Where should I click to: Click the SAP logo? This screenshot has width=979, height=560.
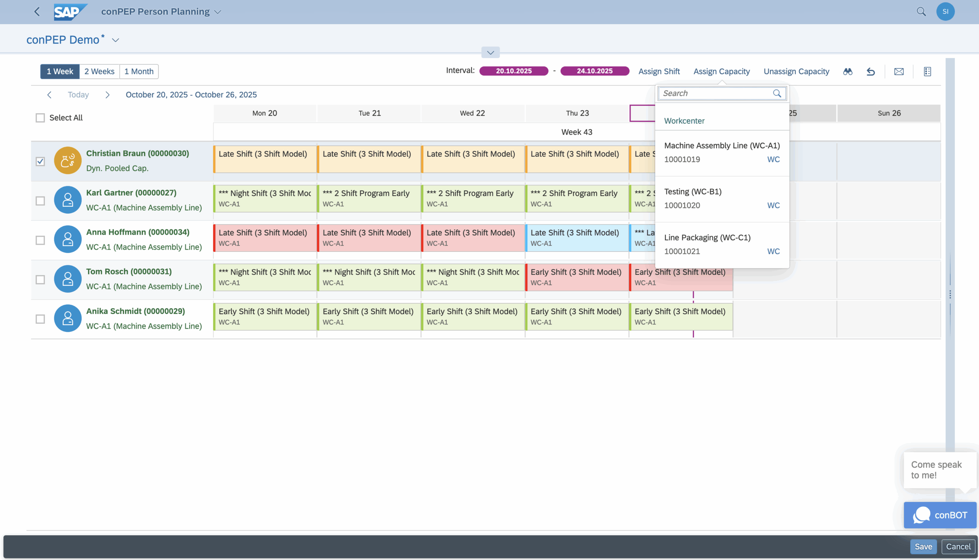point(70,12)
